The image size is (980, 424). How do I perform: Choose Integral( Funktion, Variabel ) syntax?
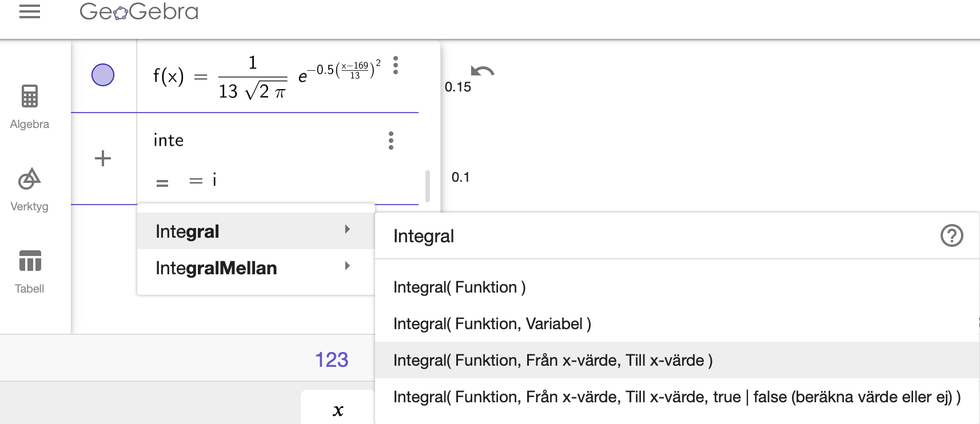pyautogui.click(x=492, y=323)
